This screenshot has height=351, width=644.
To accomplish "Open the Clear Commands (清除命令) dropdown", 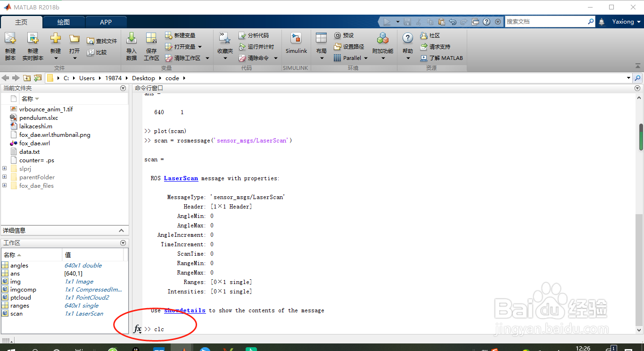I will pos(276,58).
